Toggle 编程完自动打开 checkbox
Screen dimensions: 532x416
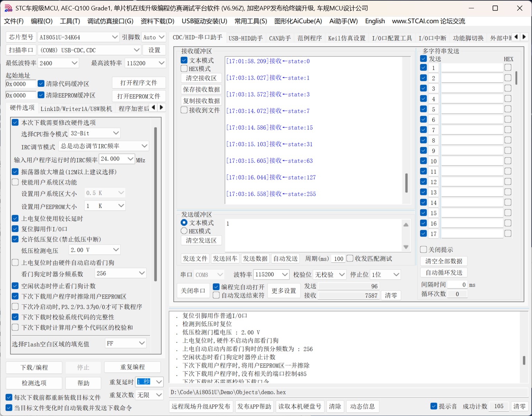(x=216, y=287)
